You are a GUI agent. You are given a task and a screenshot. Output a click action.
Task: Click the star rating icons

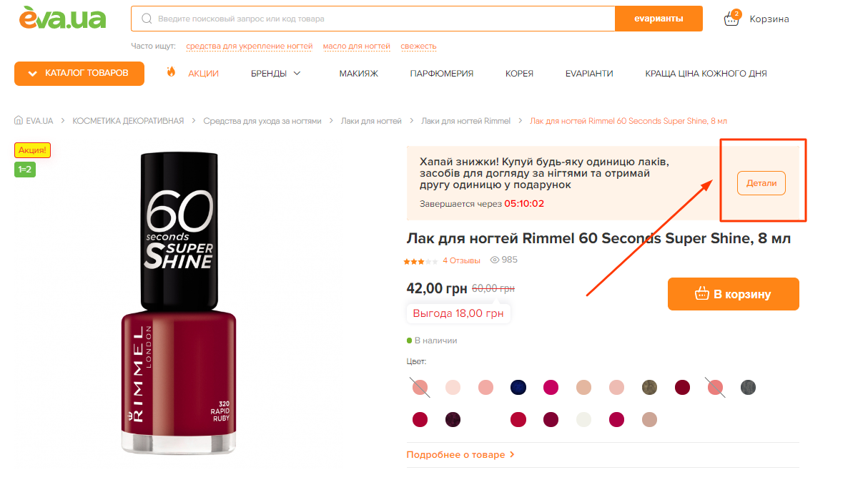click(420, 261)
